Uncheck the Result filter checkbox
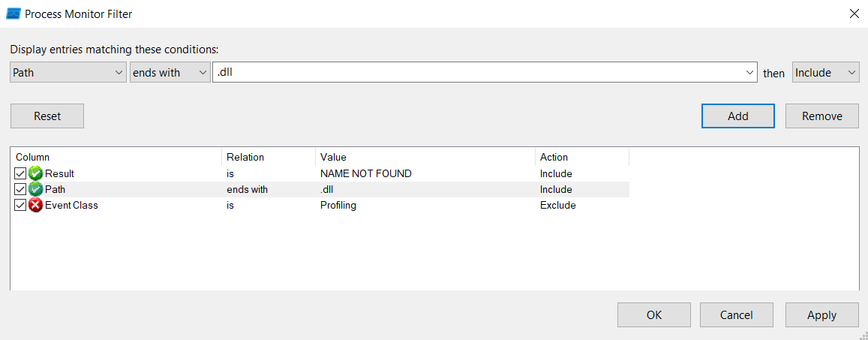The width and height of the screenshot is (868, 340). pos(20,173)
